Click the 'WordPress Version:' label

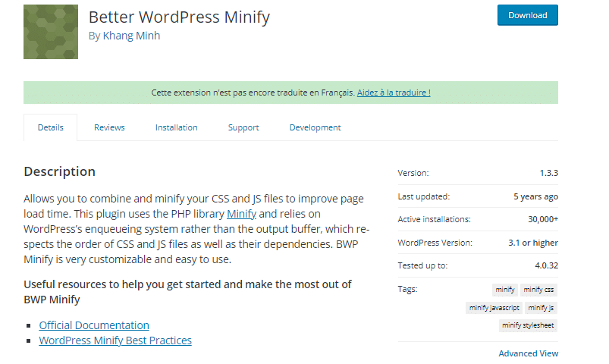pyautogui.click(x=435, y=243)
